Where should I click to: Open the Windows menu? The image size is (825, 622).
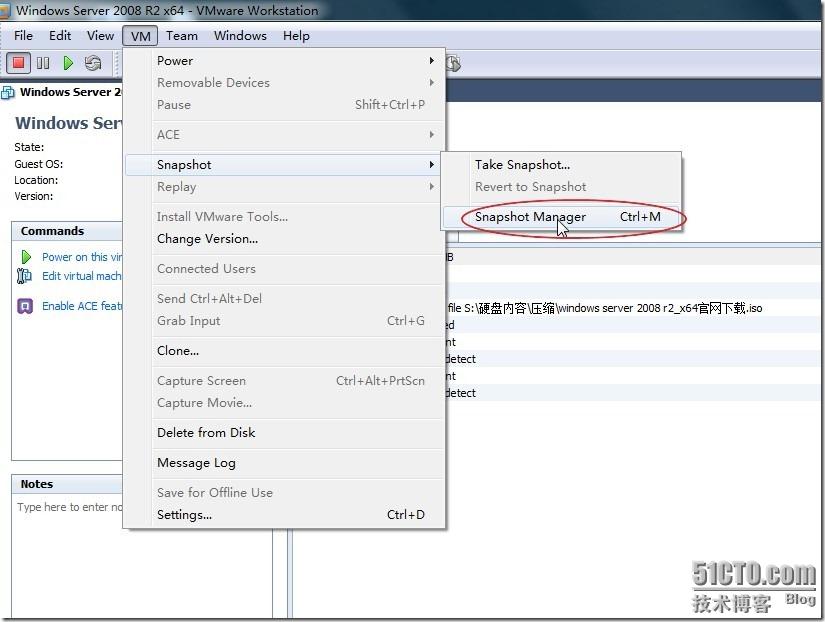point(240,36)
